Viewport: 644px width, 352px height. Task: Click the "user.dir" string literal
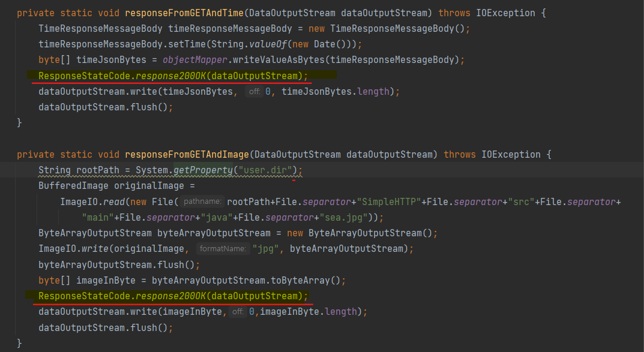pos(265,170)
